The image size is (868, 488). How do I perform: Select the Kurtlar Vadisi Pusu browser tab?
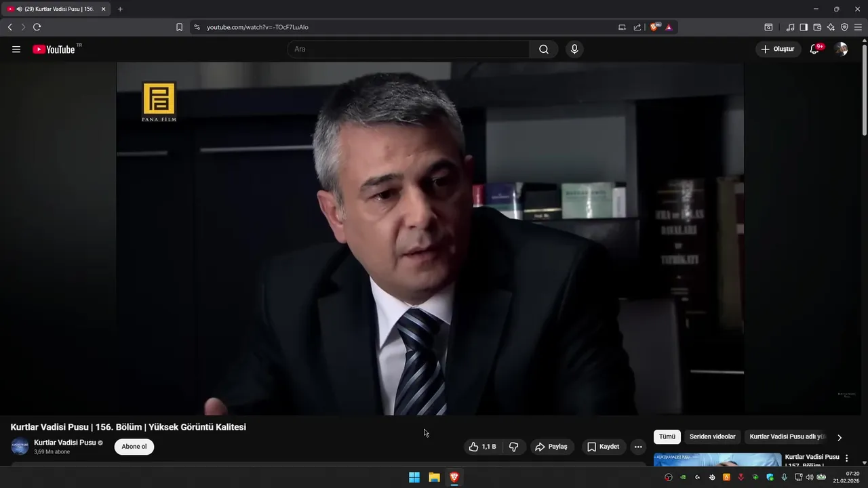[x=56, y=9]
